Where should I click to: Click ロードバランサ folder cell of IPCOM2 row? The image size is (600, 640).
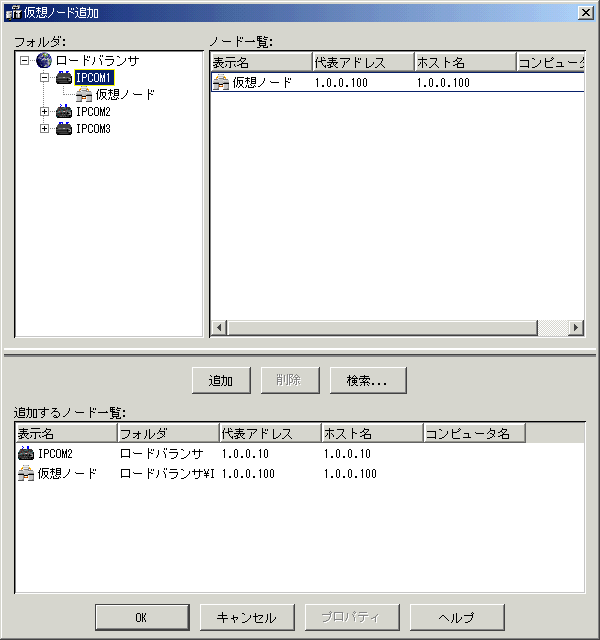pos(162,454)
